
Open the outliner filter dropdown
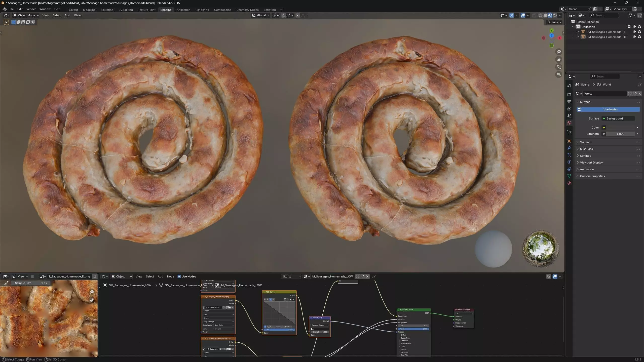(x=632, y=15)
